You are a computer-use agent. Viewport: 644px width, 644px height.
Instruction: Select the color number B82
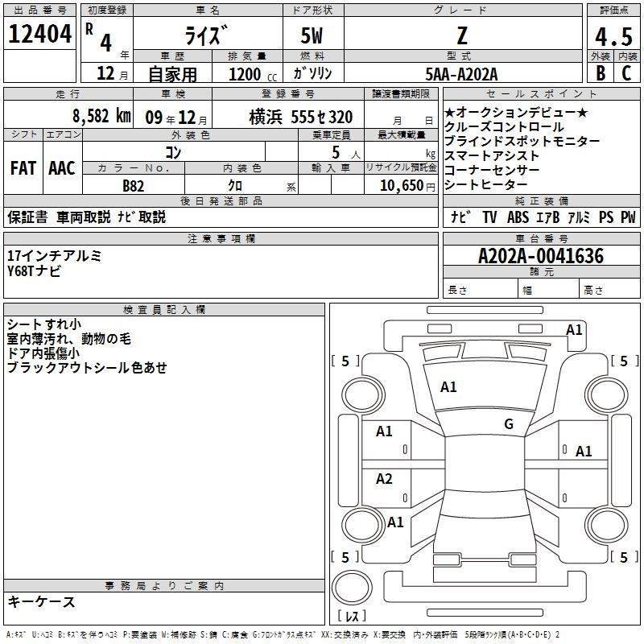pos(134,185)
